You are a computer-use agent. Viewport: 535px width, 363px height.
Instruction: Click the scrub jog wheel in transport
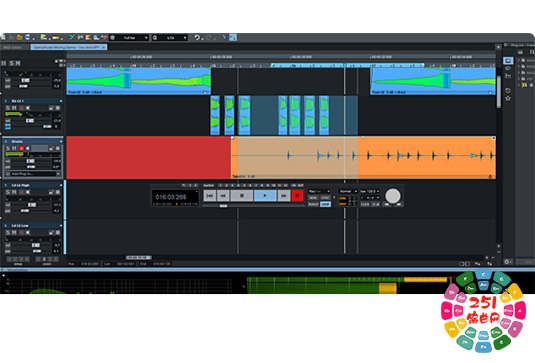(393, 196)
